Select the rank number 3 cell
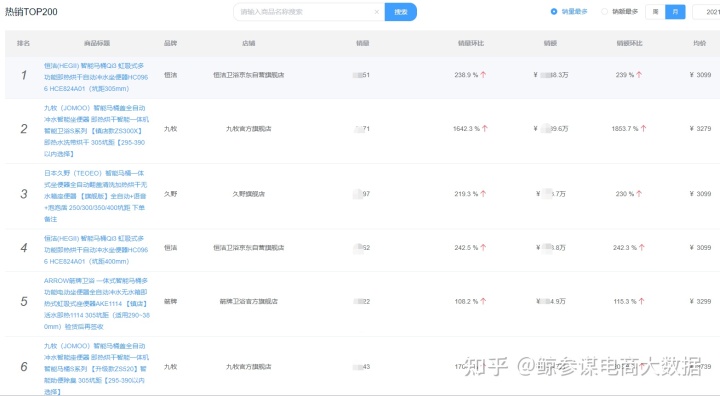This screenshot has height=396, width=720. (24, 194)
